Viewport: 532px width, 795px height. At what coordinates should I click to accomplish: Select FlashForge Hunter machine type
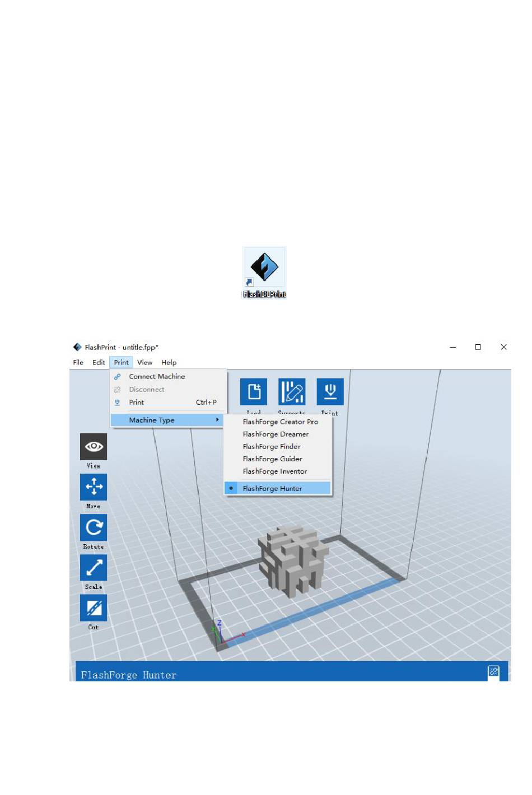click(x=278, y=488)
